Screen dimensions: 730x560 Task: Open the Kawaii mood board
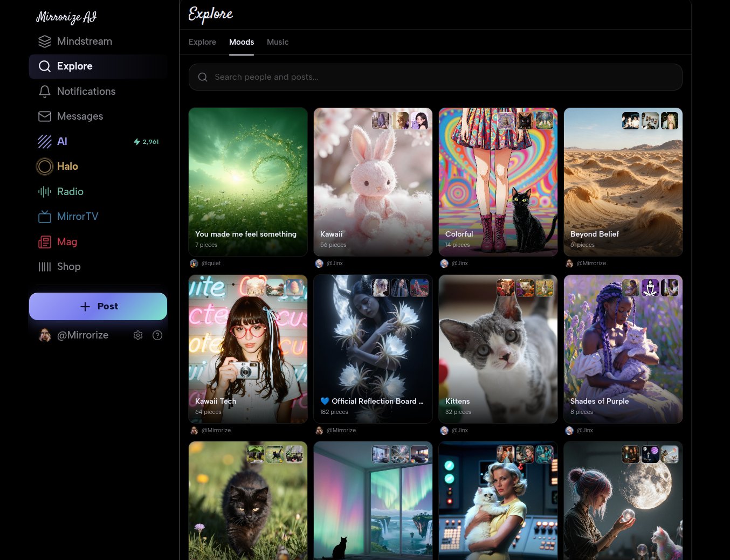click(373, 182)
